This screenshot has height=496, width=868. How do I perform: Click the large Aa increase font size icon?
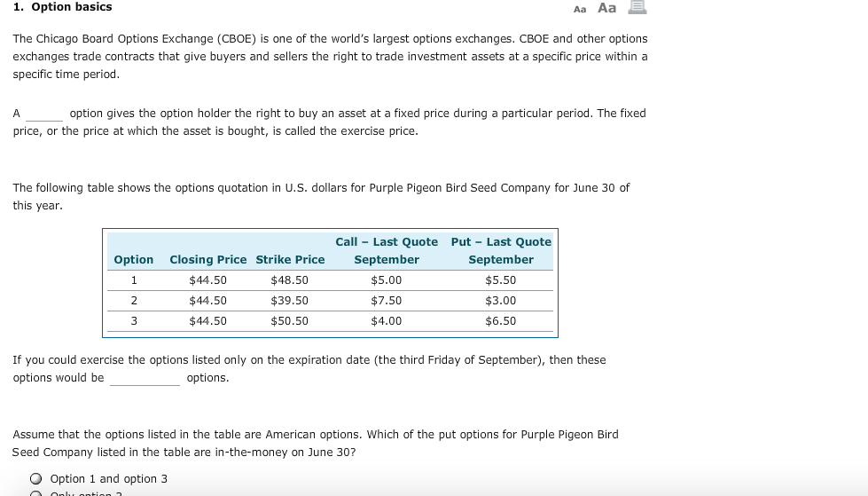606,8
